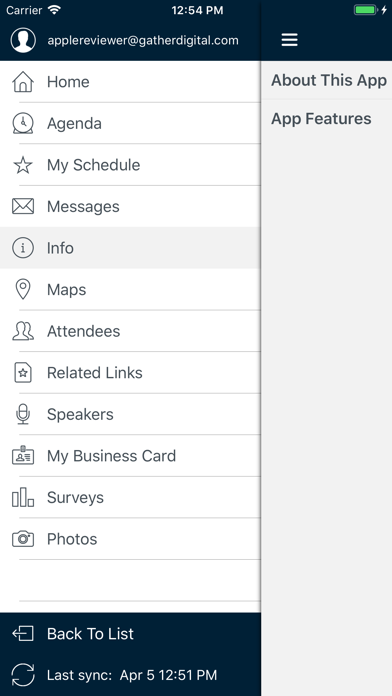This screenshot has width=392, height=696.
Task: Click the Agenda clock icon
Action: point(23,123)
